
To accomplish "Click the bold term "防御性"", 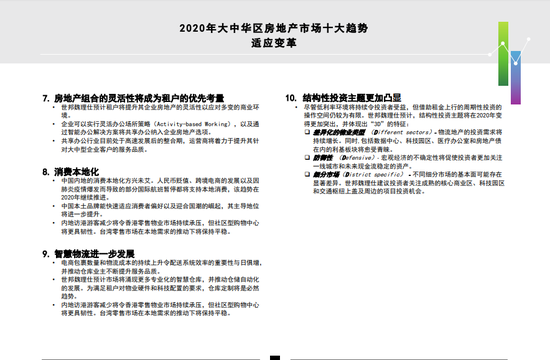I will [323, 158].
